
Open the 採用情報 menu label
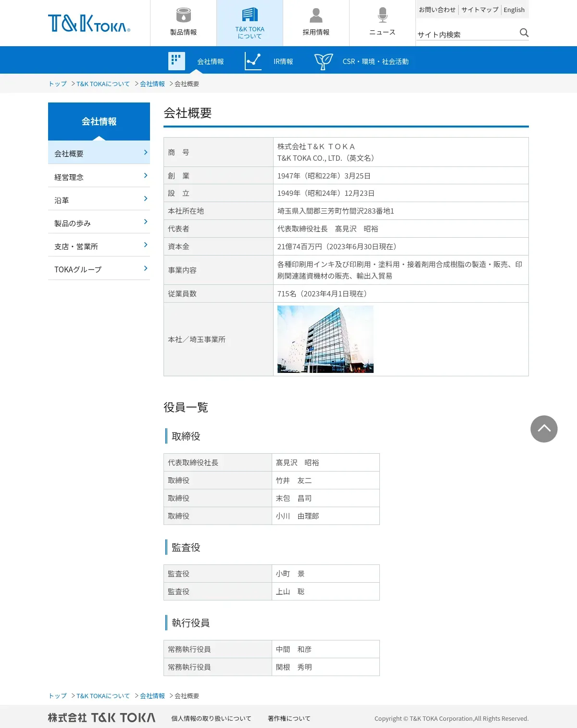(316, 32)
